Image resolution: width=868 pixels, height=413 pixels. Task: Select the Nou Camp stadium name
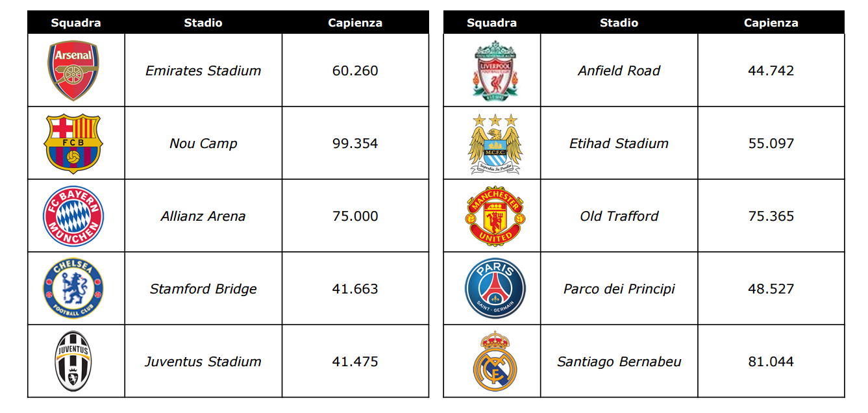point(203,144)
